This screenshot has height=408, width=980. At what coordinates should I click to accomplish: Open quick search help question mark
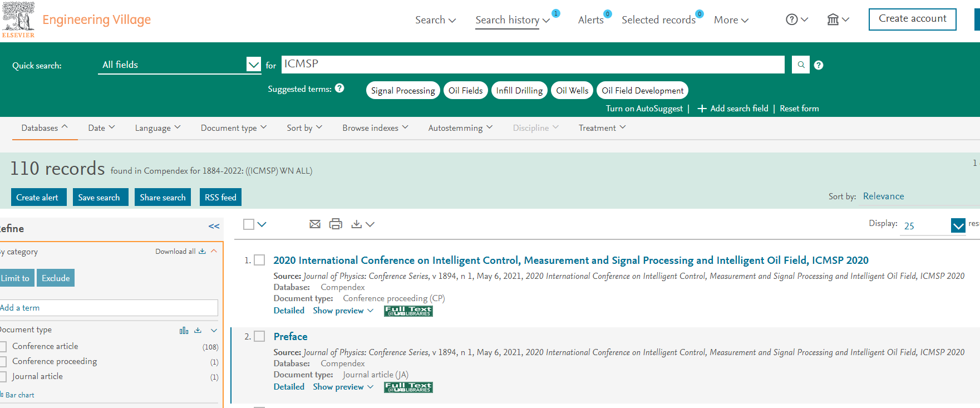tap(819, 65)
